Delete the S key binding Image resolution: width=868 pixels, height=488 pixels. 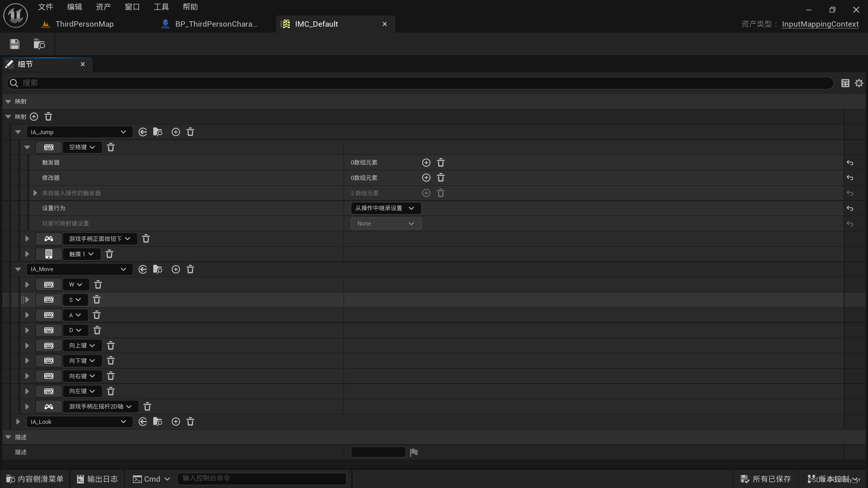pyautogui.click(x=97, y=300)
